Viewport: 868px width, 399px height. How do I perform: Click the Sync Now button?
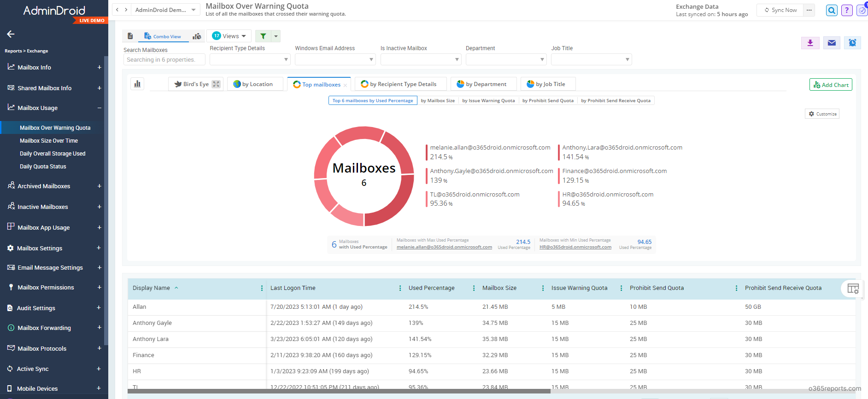[x=780, y=10]
